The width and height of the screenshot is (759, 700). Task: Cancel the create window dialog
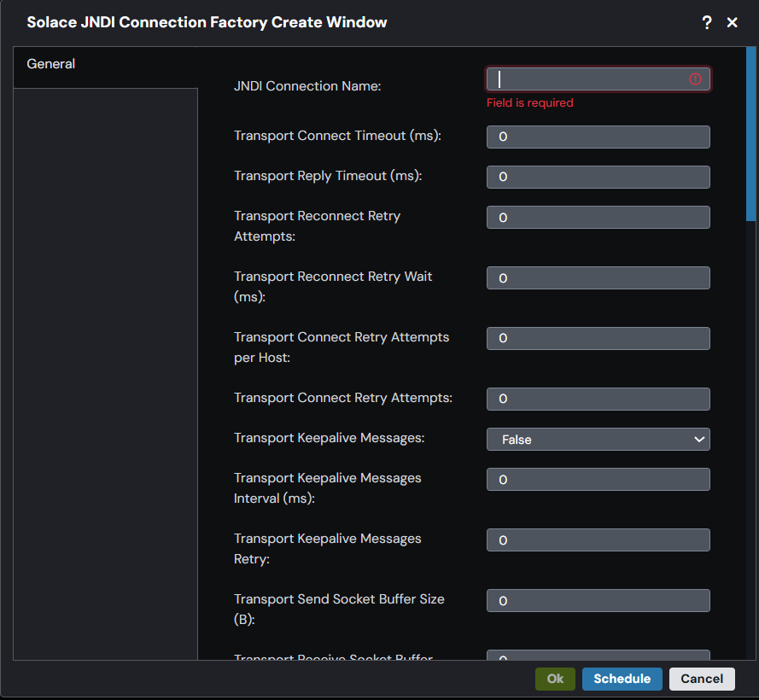[702, 679]
